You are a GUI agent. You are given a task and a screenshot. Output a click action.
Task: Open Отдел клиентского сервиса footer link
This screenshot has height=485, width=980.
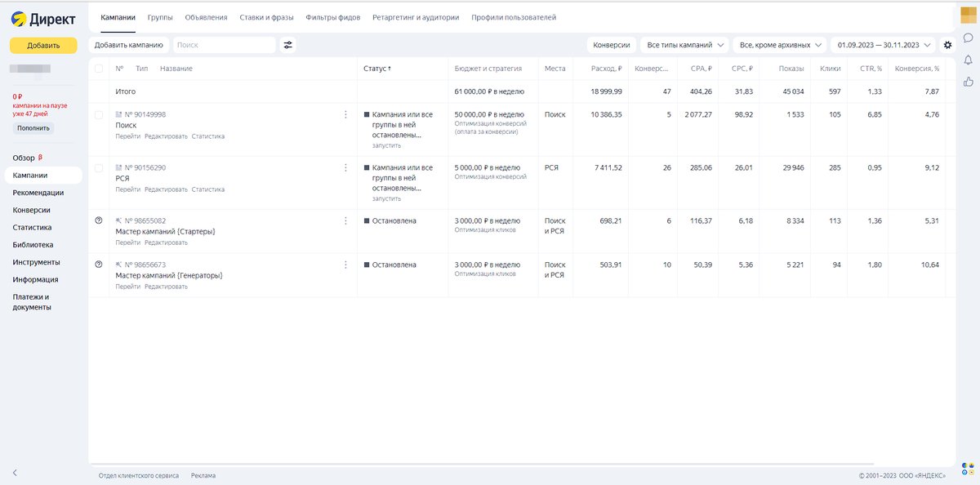pos(139,475)
